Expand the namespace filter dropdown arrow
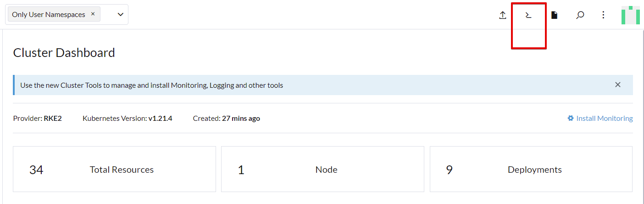The height and width of the screenshot is (204, 644). 121,14
